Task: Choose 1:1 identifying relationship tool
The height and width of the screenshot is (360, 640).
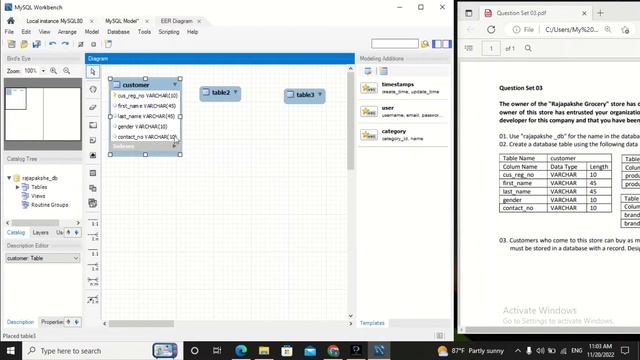Action: click(93, 252)
